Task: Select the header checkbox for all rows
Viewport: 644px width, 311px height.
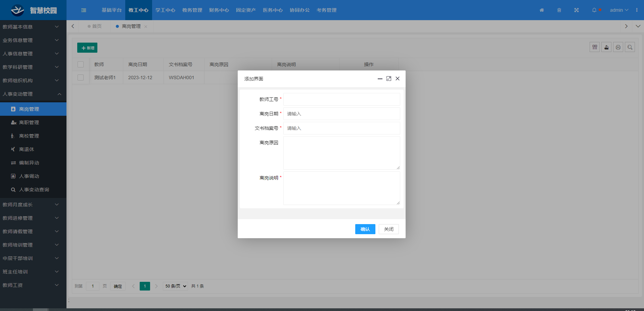Action: tap(81, 64)
